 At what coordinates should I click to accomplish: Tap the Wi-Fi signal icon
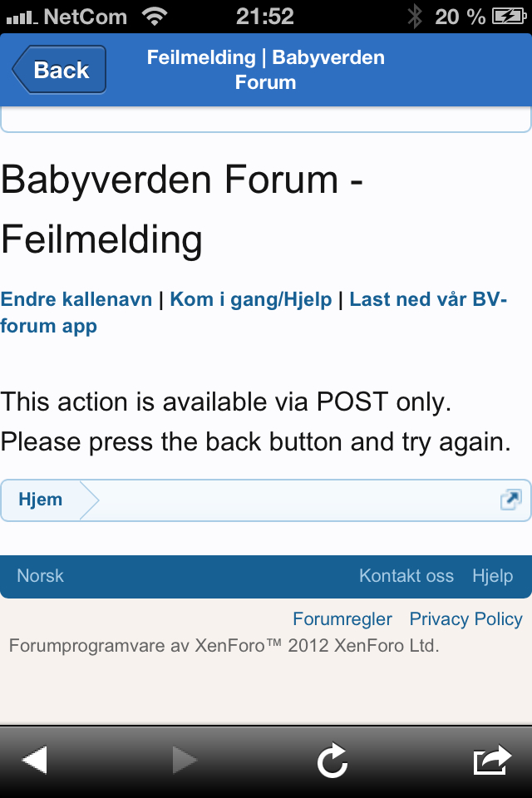click(154, 16)
